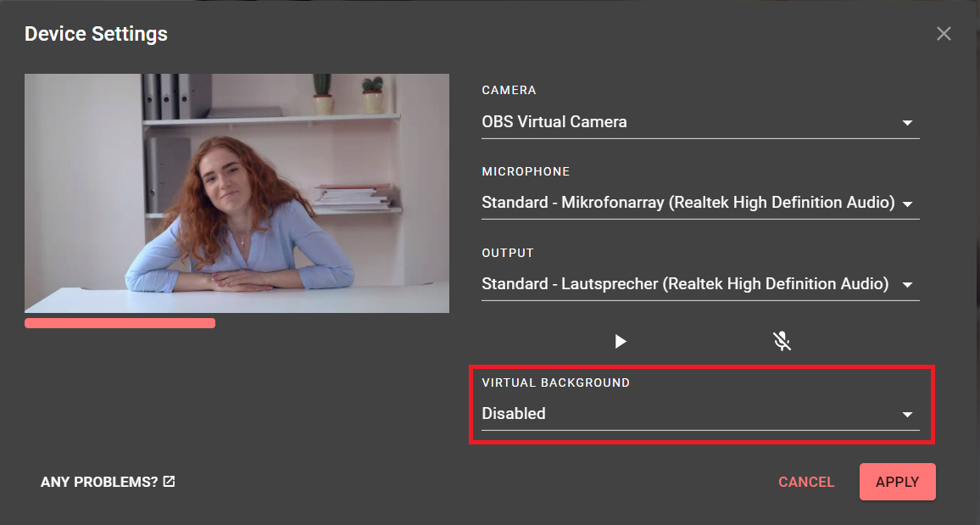The image size is (980, 525).
Task: Open the Virtual Background dropdown
Action: 700,414
